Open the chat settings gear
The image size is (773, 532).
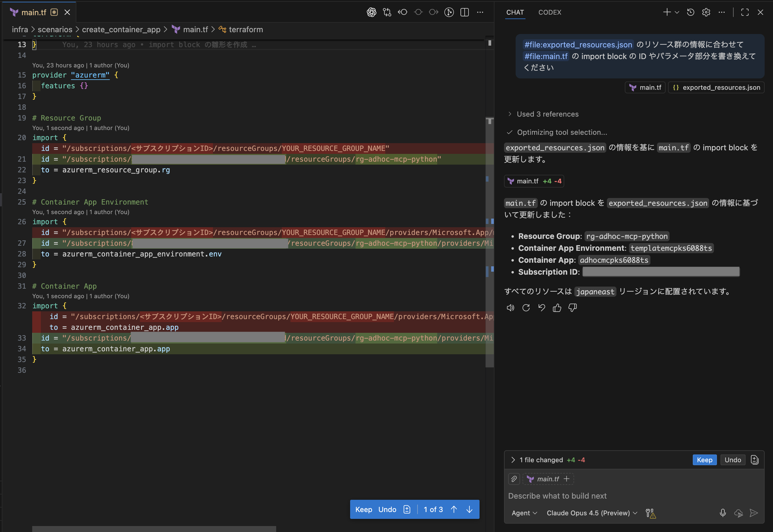[706, 12]
